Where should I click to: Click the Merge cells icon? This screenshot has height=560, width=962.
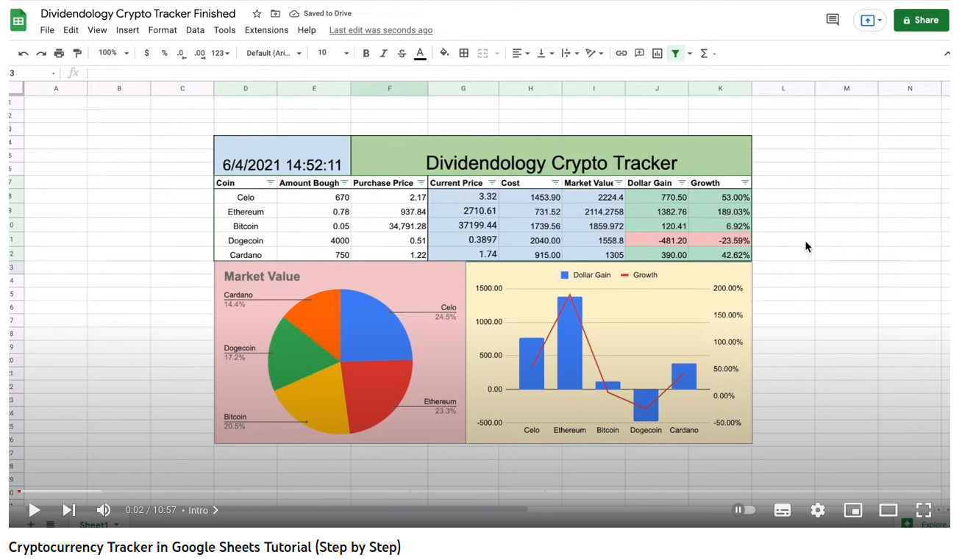[x=483, y=53]
